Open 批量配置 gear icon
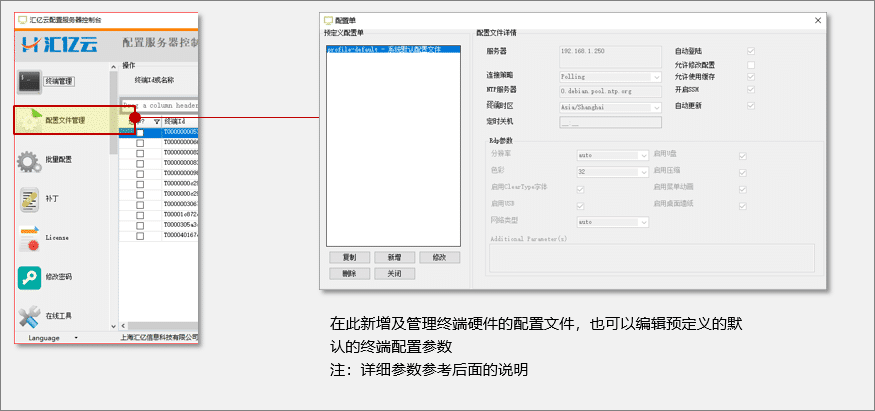The image size is (875, 411). pyautogui.click(x=30, y=159)
